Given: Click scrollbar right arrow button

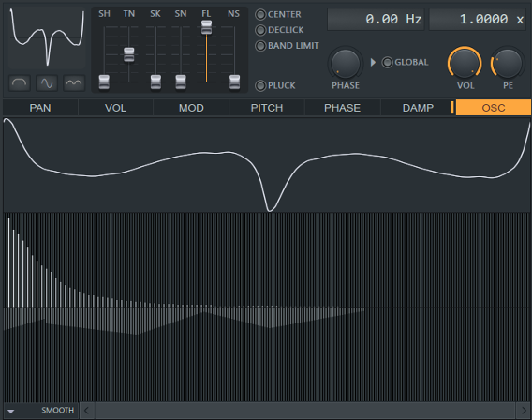Looking at the screenshot, I should 524,411.
